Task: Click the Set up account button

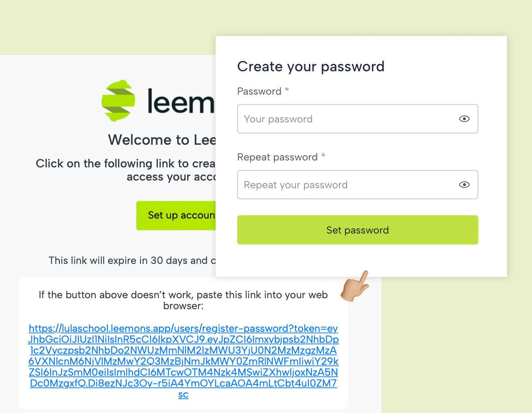Action: coord(176,215)
